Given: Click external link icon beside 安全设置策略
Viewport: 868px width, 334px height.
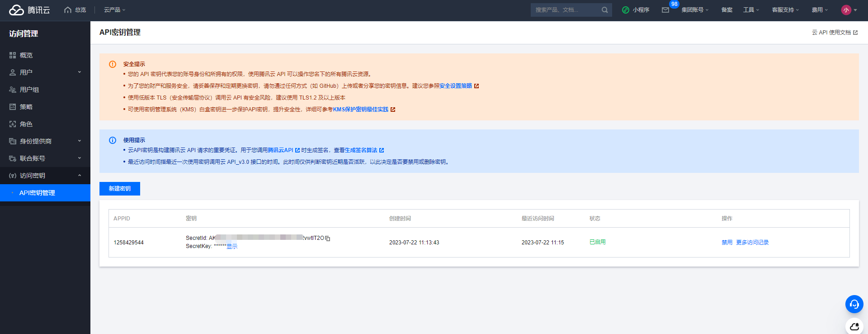Looking at the screenshot, I should [476, 86].
